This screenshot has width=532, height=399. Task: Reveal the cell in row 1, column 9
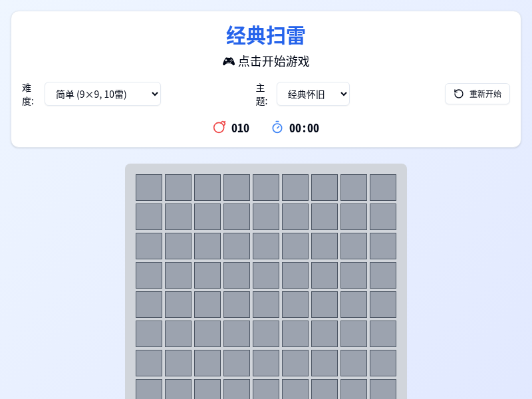383,188
